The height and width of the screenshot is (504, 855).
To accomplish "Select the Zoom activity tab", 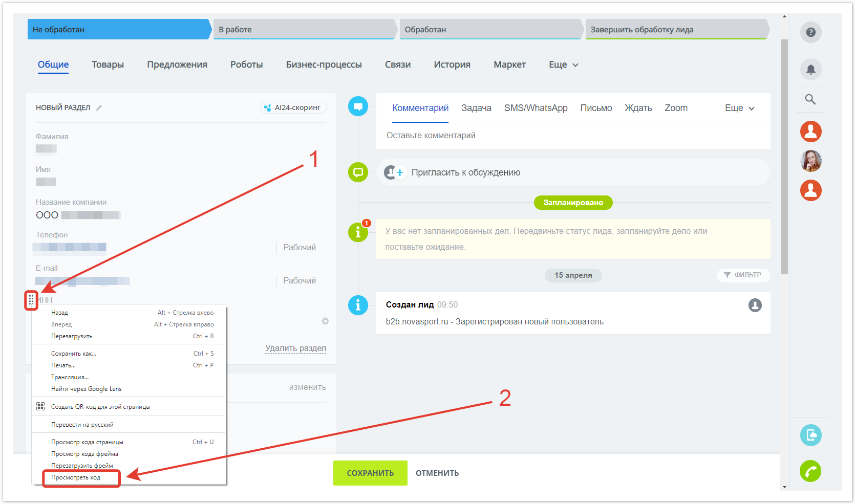I will [676, 108].
